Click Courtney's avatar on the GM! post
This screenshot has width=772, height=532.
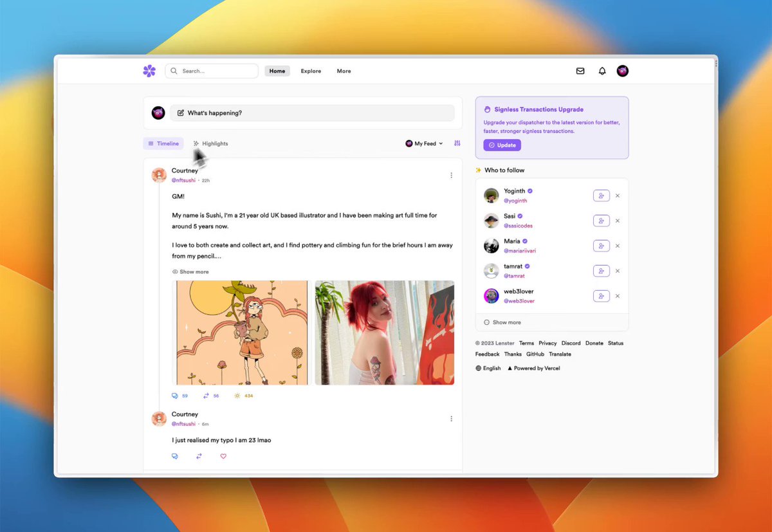pos(159,175)
